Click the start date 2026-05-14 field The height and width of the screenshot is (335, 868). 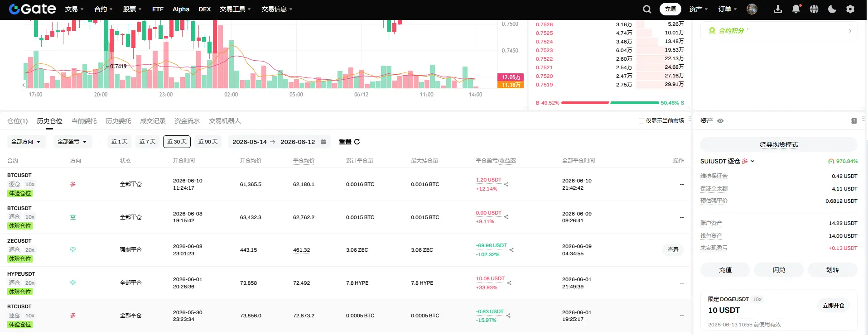pos(250,142)
